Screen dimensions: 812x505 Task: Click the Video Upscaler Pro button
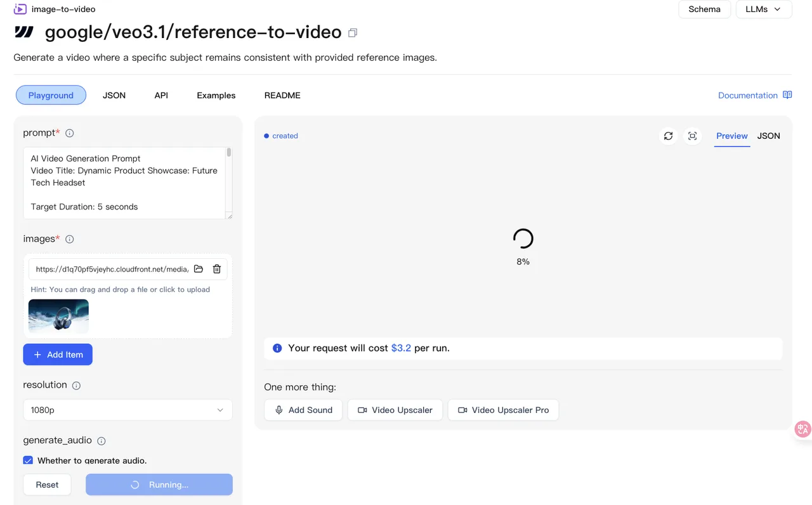[x=504, y=410]
